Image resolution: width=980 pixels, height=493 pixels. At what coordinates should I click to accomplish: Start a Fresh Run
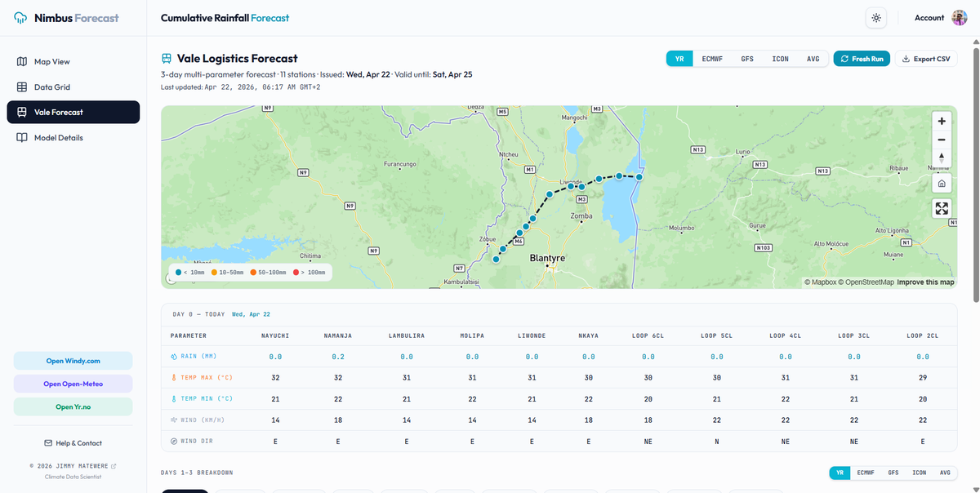[862, 59]
